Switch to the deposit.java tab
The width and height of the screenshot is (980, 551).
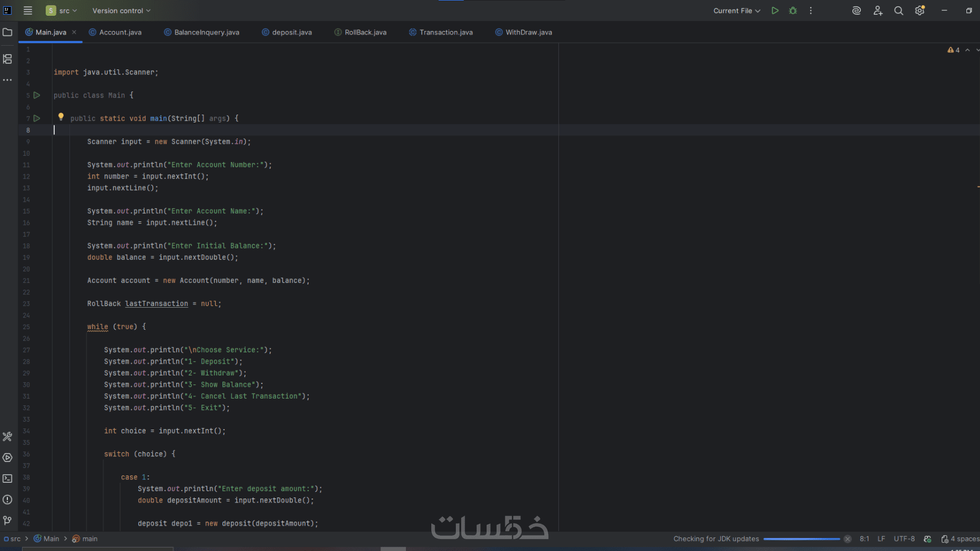[287, 32]
